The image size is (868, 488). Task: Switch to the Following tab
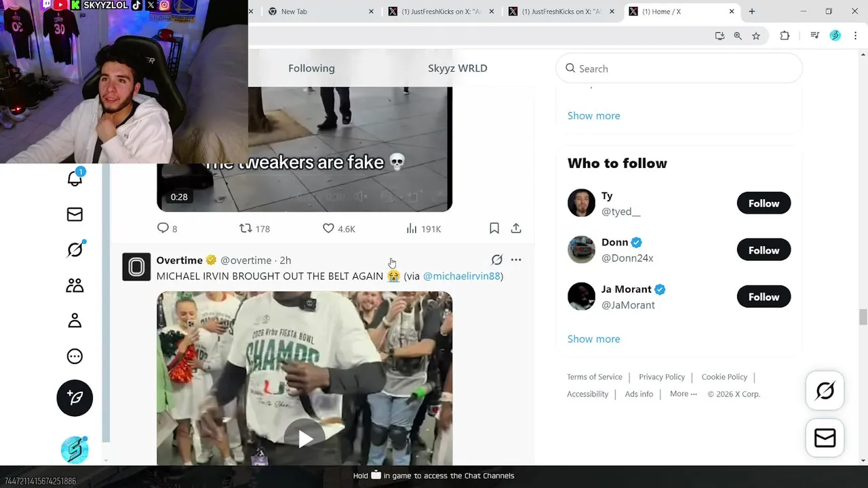[x=311, y=68]
